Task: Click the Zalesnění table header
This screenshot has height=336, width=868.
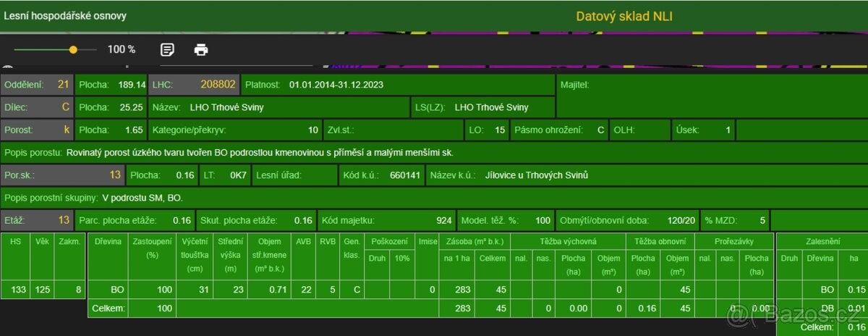Action: pos(822,241)
